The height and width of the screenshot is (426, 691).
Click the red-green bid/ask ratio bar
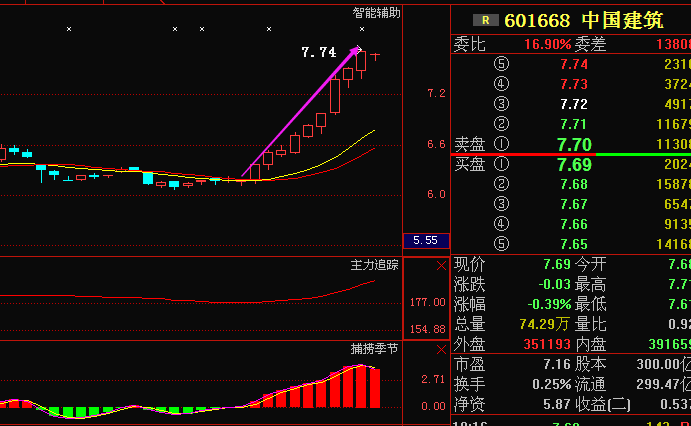[571, 154]
